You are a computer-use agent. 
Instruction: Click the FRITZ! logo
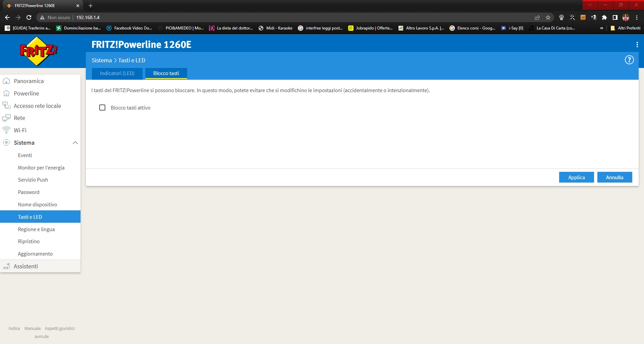[39, 51]
